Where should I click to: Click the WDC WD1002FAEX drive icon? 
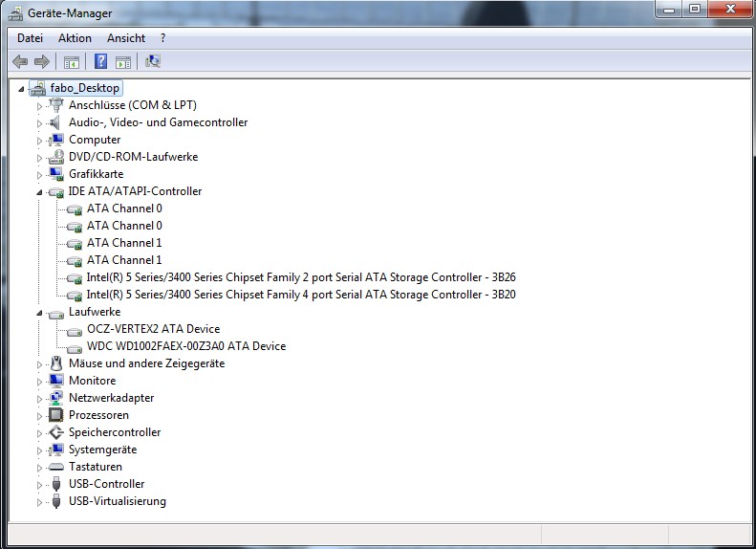pyautogui.click(x=75, y=348)
